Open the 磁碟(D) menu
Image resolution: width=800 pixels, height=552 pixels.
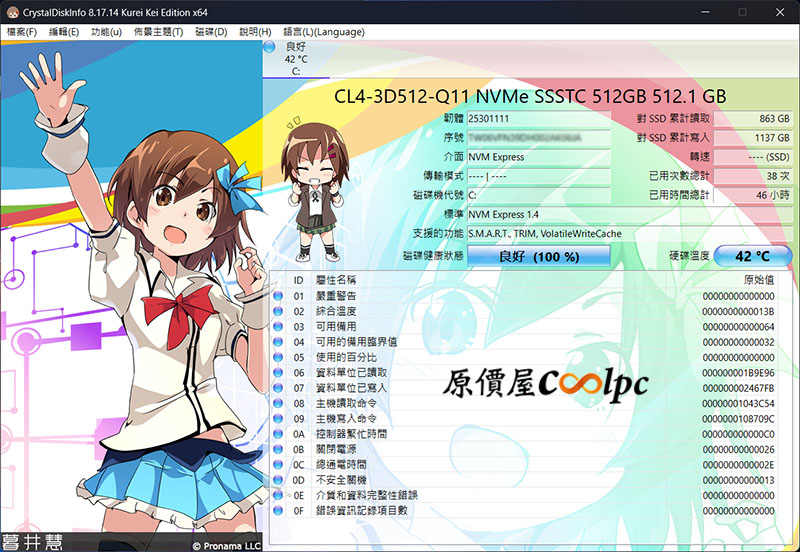click(x=211, y=32)
